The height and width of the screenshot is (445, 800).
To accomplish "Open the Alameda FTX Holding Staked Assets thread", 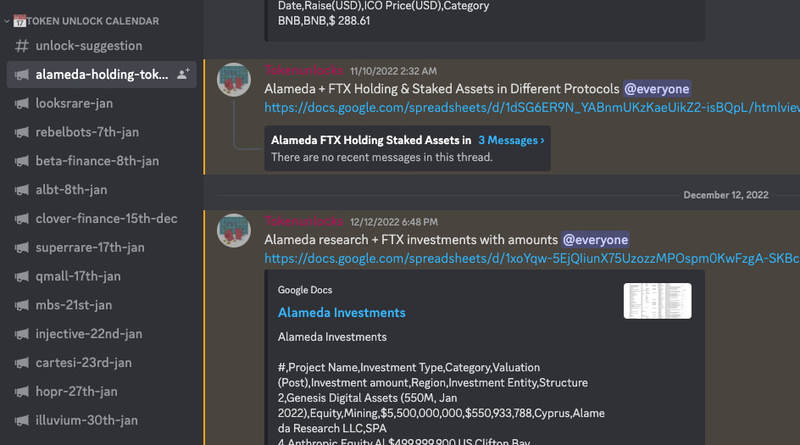I will coord(371,141).
